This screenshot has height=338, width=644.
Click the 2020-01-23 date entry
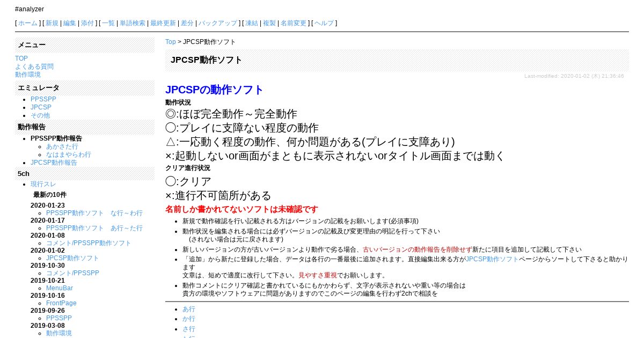tap(48, 205)
